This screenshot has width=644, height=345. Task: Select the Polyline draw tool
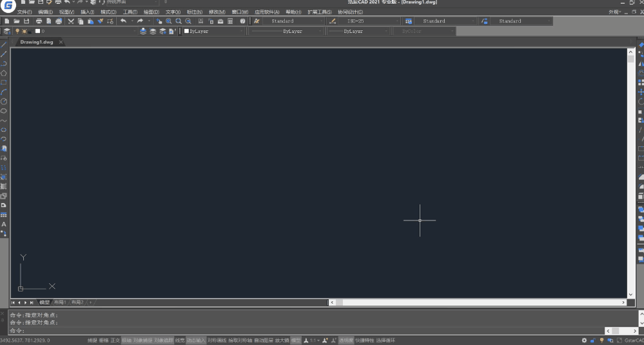click(4, 63)
